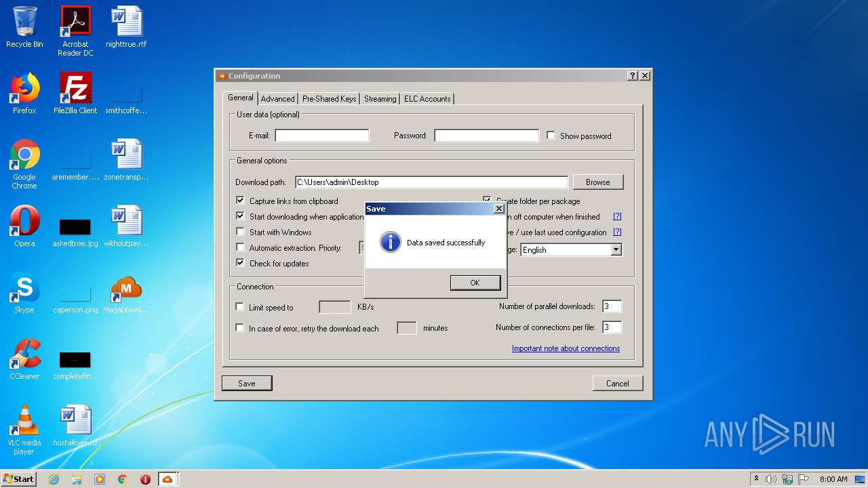Launch CCleaner from desktop
868x488 pixels.
(x=24, y=359)
